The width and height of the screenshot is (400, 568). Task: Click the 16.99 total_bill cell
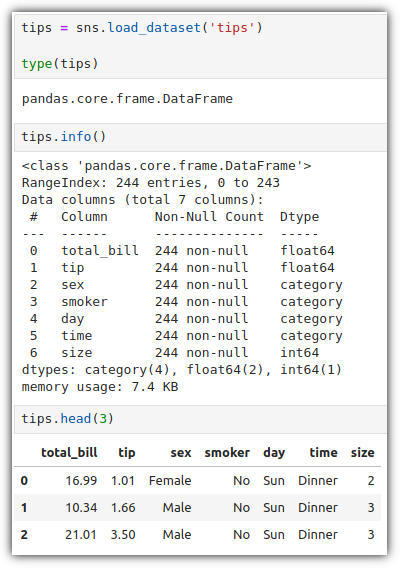(81, 481)
